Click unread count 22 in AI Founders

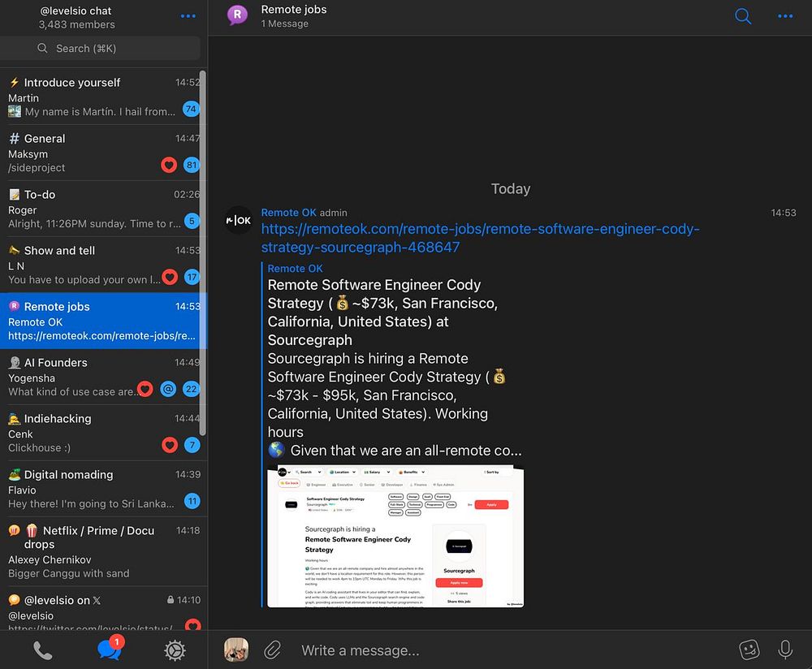191,389
